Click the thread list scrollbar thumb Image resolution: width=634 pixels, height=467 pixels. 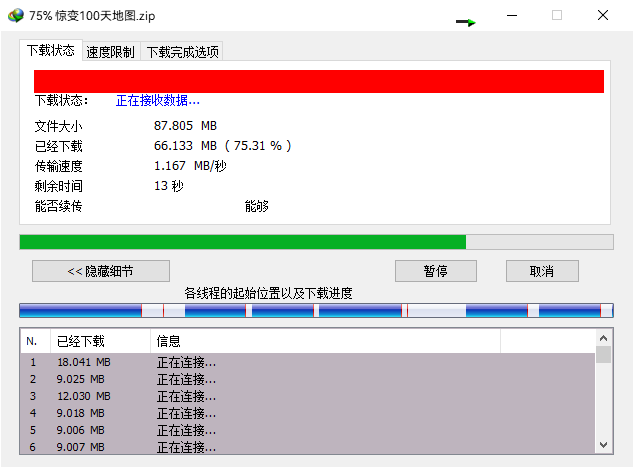603,355
